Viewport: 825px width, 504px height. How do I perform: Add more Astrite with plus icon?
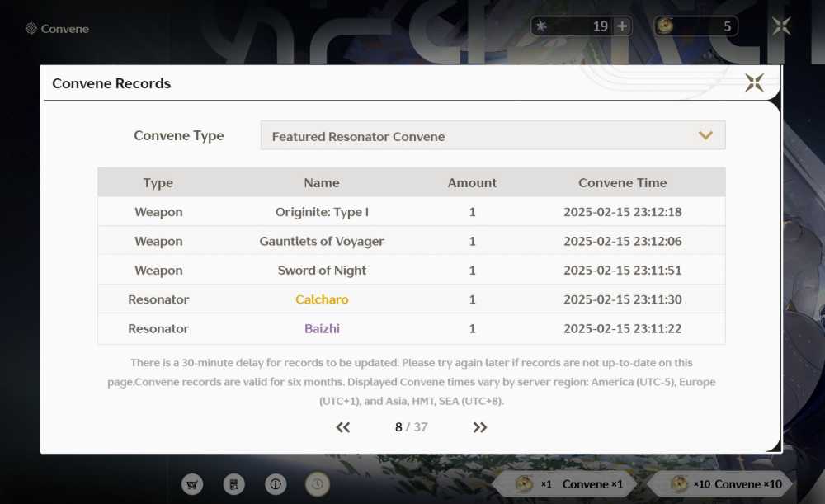[x=622, y=26]
